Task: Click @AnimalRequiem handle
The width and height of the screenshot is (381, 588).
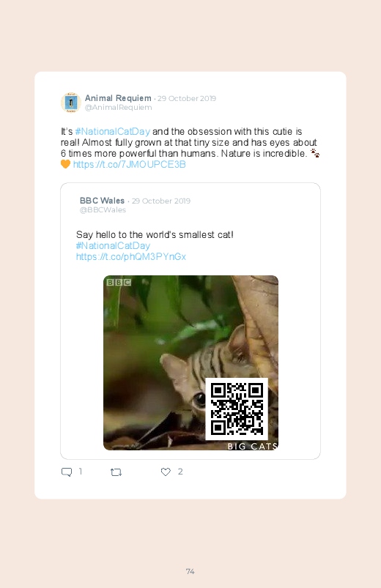Action: click(118, 108)
